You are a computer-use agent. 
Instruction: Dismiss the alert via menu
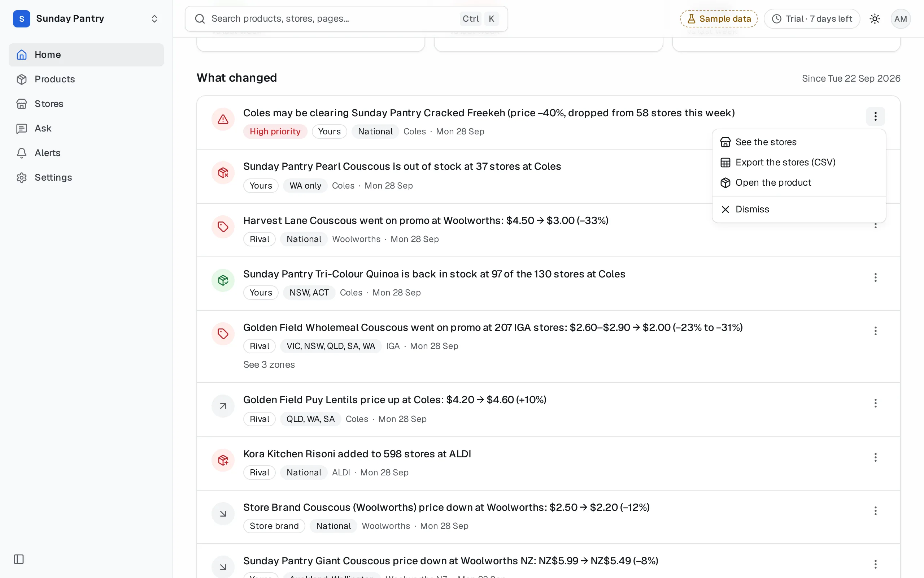pyautogui.click(x=799, y=210)
